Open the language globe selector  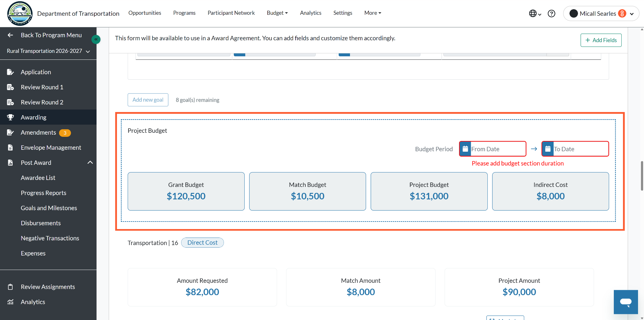click(x=535, y=14)
